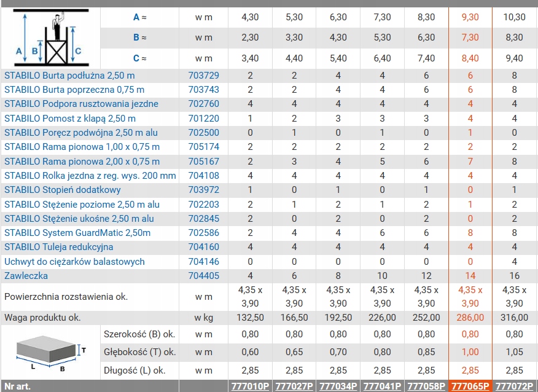The image size is (538, 392).
Task: Open STABILO Stężenie ukośne 2,50 m alu link
Action: [x=79, y=219]
